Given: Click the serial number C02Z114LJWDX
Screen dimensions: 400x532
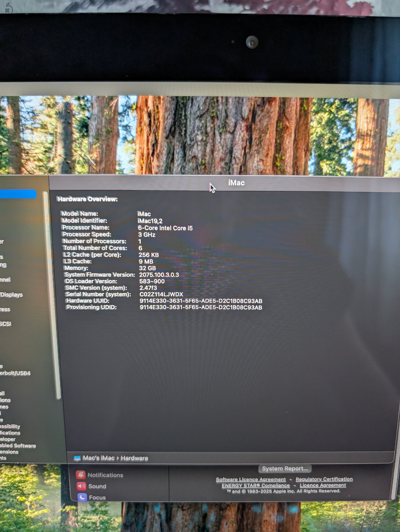Looking at the screenshot, I should (161, 294).
